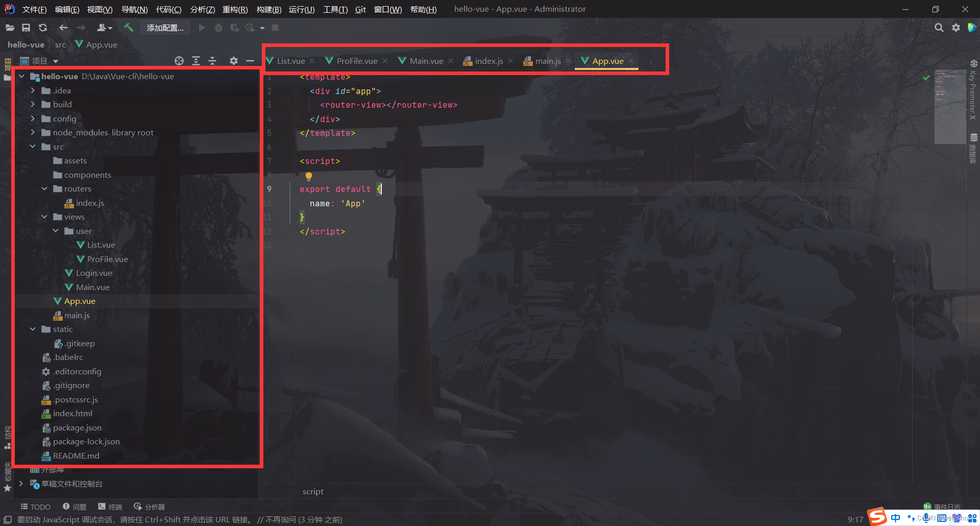
Task: Select the components folder
Action: [x=87, y=175]
